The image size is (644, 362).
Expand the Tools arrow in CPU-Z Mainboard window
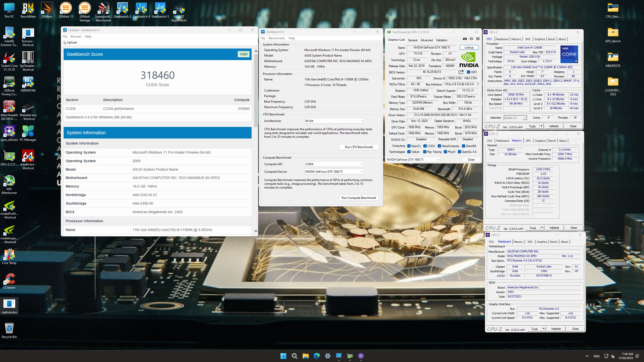point(544,329)
